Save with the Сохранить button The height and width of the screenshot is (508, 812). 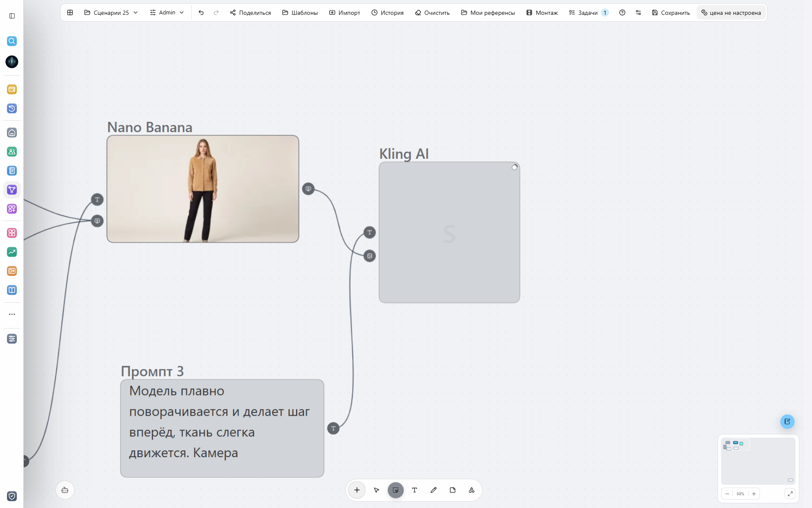coord(671,13)
